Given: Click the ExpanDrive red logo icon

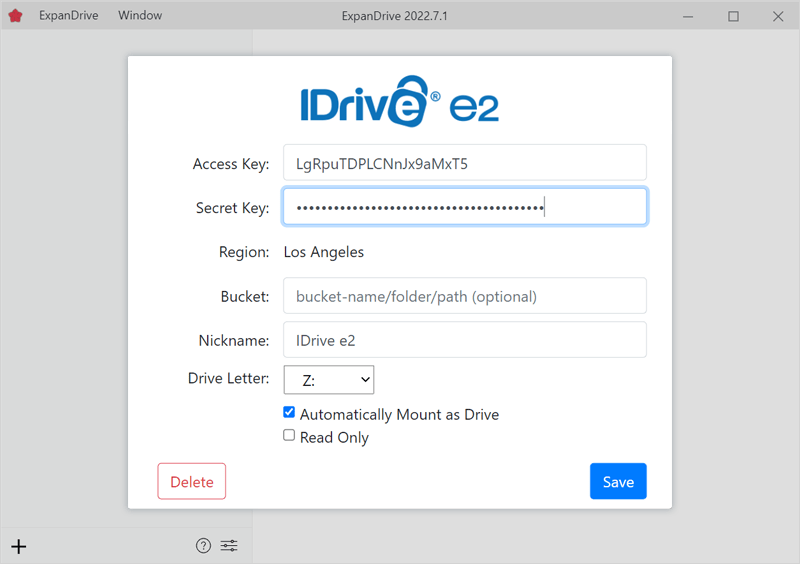Looking at the screenshot, I should pyautogui.click(x=15, y=16).
